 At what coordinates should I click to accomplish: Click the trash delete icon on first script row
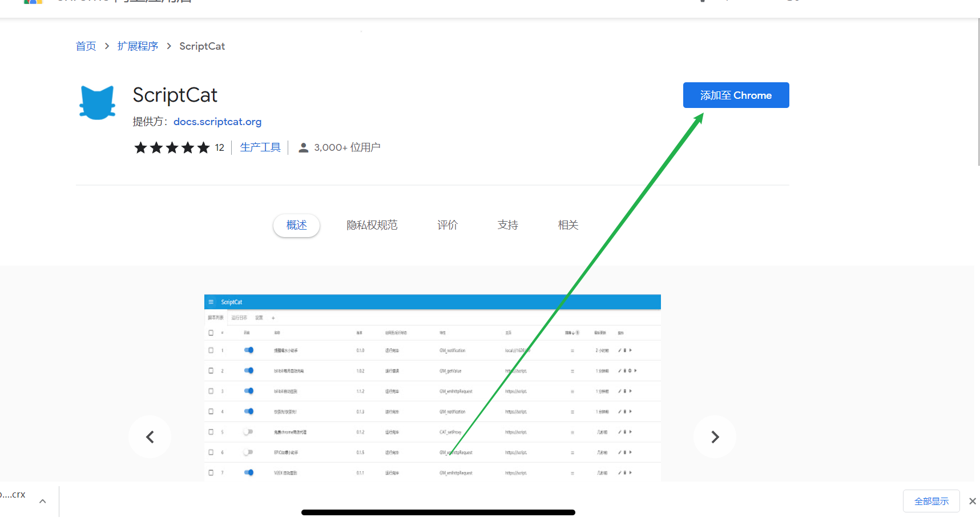[x=625, y=350]
